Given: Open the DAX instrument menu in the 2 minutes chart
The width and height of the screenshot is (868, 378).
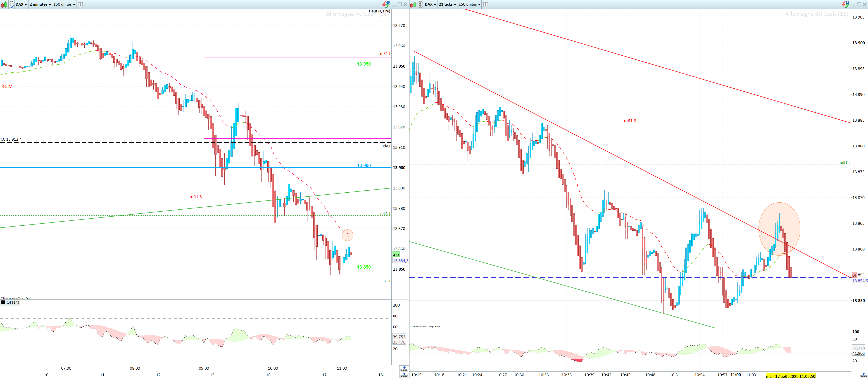Looking at the screenshot, I should [21, 4].
